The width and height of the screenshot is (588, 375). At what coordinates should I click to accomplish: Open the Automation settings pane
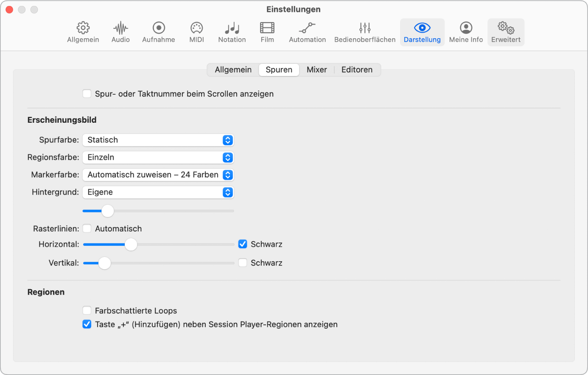pyautogui.click(x=307, y=32)
